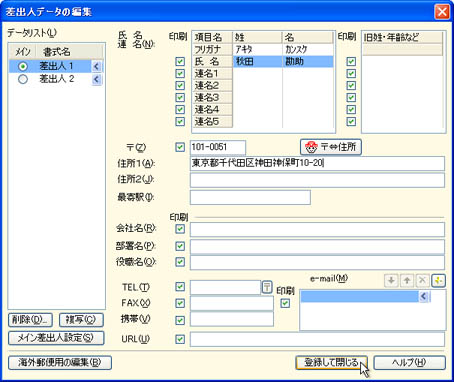Click the 〒⇔住所 postal code conversion button
Screen dimensions: 454x382
point(331,147)
